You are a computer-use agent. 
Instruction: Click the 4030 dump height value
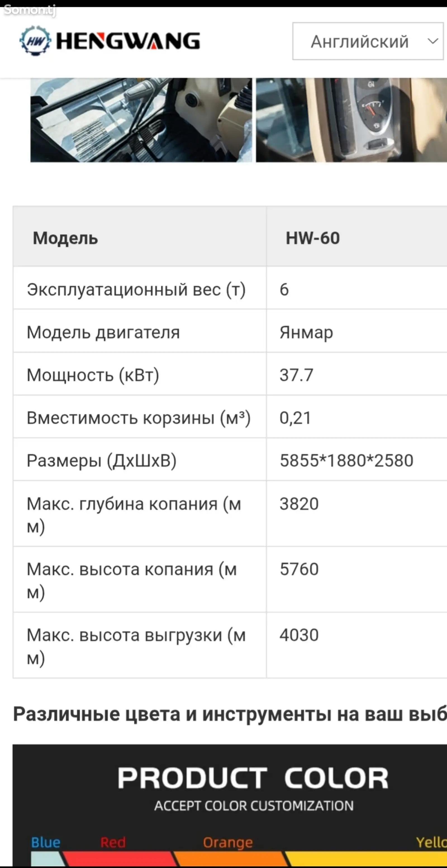pyautogui.click(x=299, y=635)
